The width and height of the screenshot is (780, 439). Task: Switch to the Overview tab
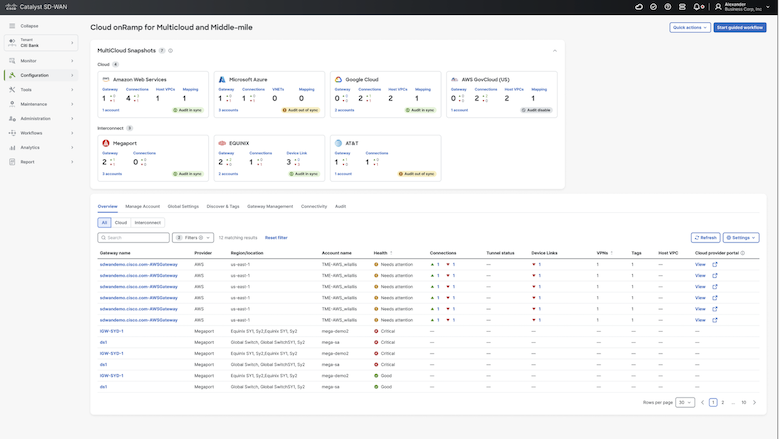[107, 206]
